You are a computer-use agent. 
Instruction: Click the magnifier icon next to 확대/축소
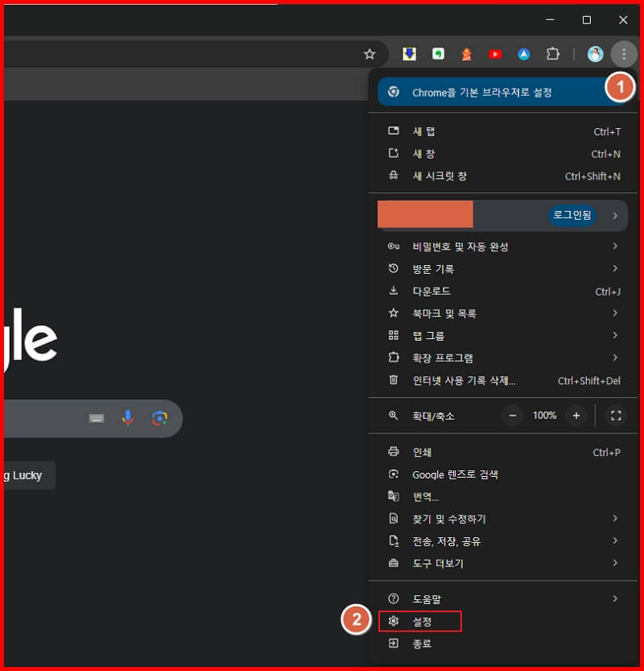click(x=394, y=416)
